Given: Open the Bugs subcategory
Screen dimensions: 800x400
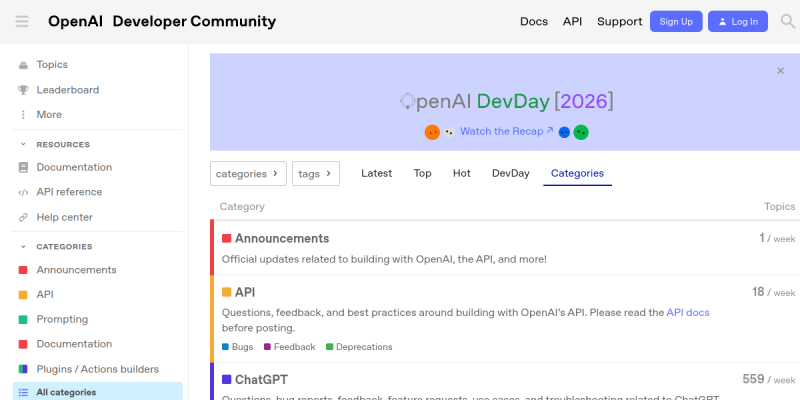Looking at the screenshot, I should point(238,347).
